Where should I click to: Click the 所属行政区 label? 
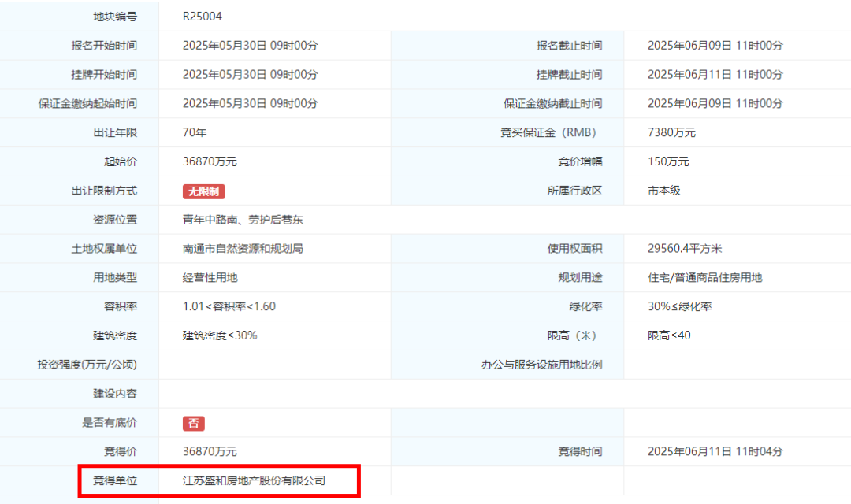pos(574,191)
